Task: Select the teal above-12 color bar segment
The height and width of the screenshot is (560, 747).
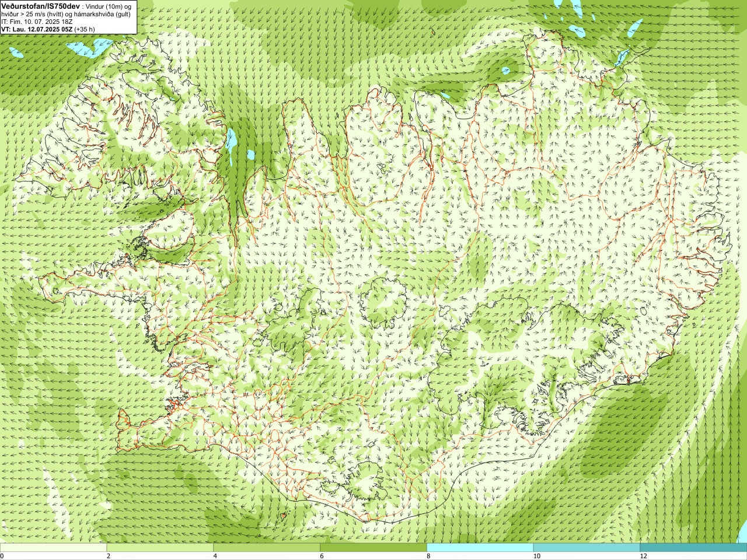Action: pos(693,548)
